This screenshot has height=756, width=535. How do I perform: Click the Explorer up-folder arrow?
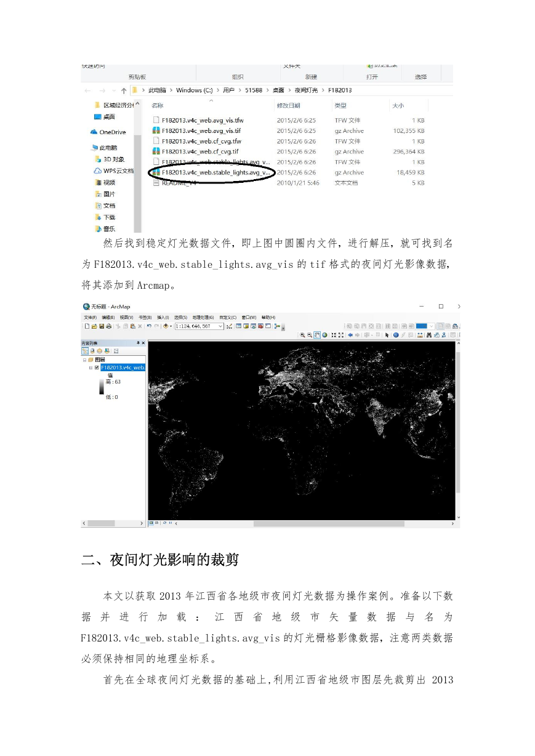124,90
